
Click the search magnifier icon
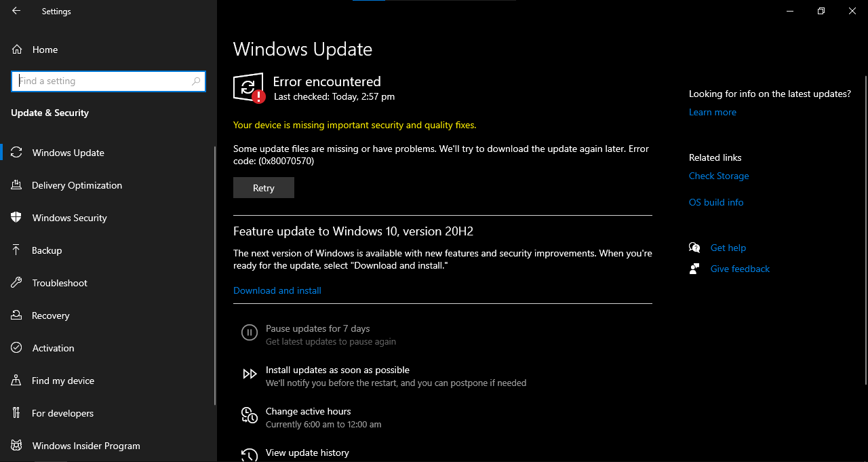196,81
